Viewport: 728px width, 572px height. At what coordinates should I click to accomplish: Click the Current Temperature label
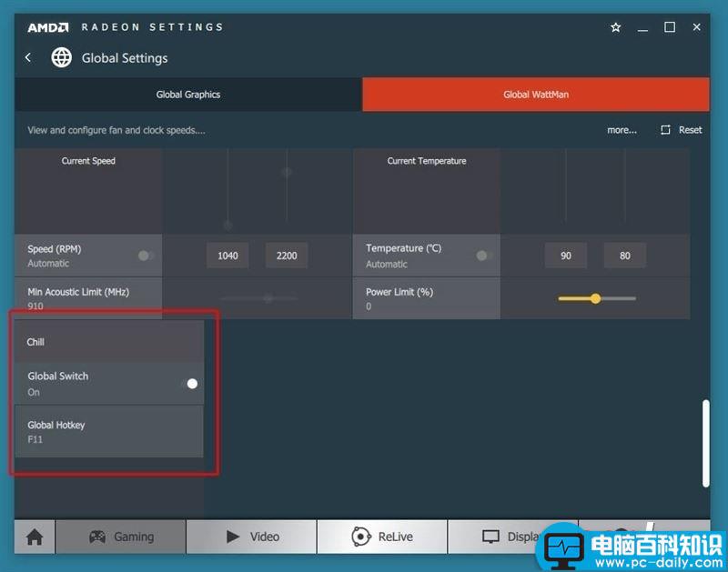(x=427, y=161)
